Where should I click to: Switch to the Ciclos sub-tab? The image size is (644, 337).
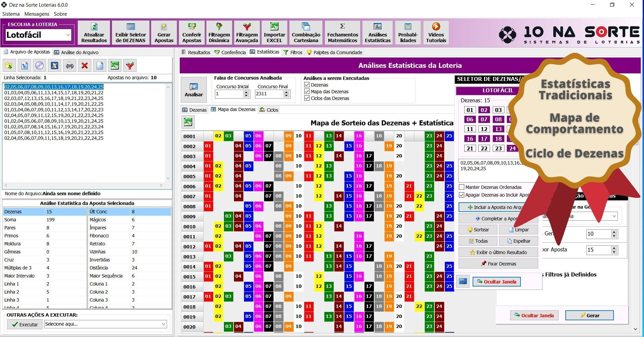coord(269,110)
